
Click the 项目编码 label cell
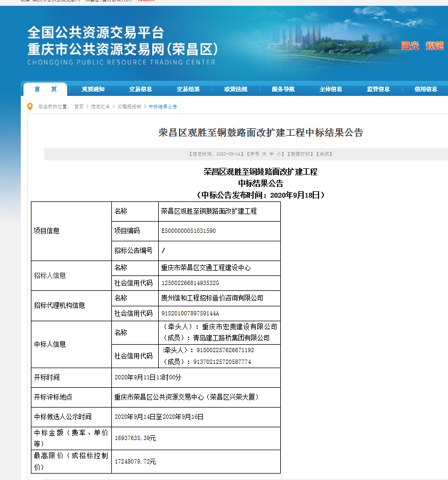pos(127,231)
